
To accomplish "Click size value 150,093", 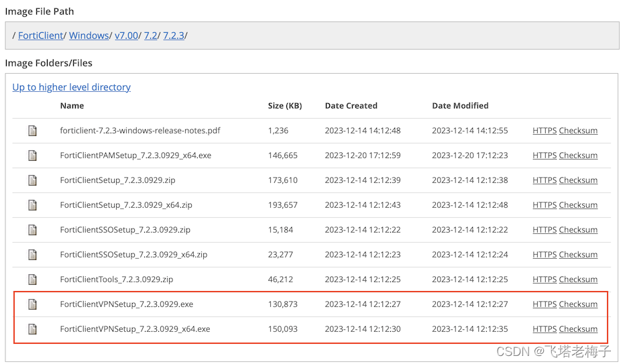I will click(283, 329).
